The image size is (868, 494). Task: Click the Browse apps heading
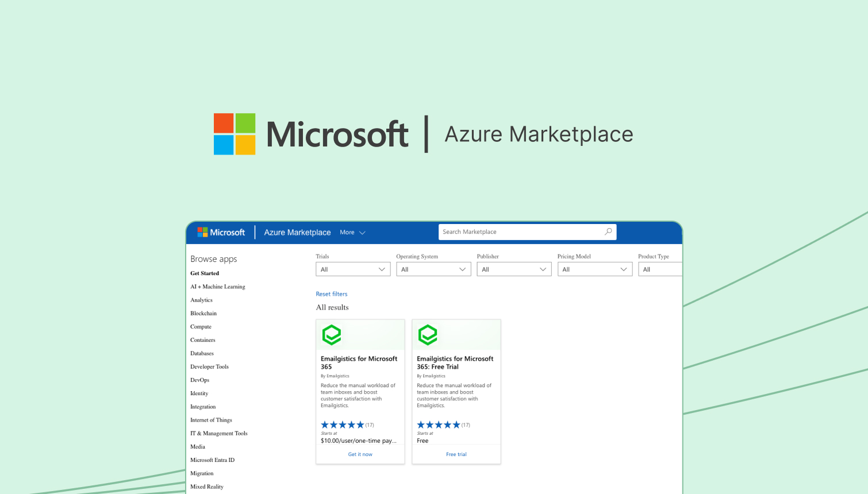coord(214,259)
